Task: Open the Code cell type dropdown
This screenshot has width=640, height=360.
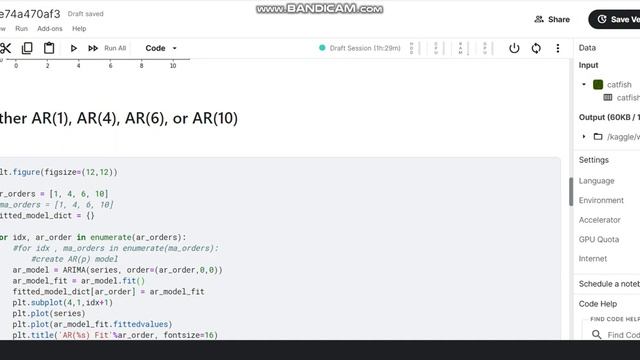Action: coord(161,48)
